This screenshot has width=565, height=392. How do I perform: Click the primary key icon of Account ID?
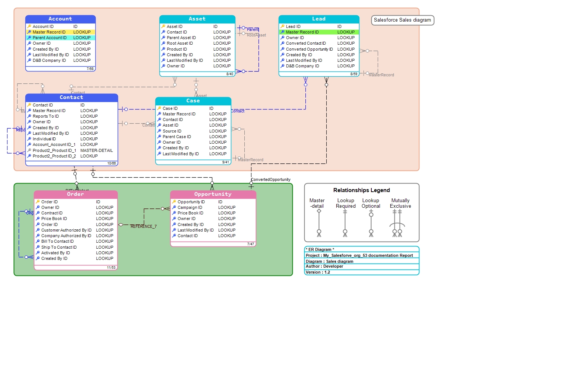[x=29, y=26]
